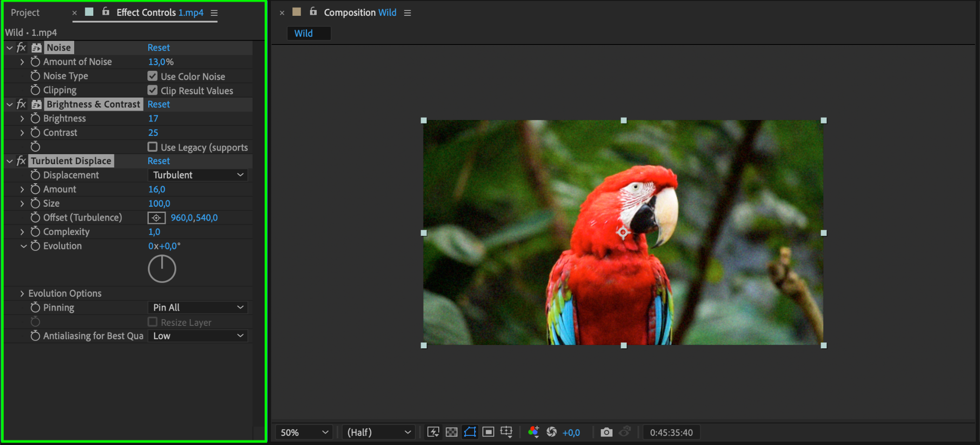Expand the Evolution Options group

click(22, 293)
